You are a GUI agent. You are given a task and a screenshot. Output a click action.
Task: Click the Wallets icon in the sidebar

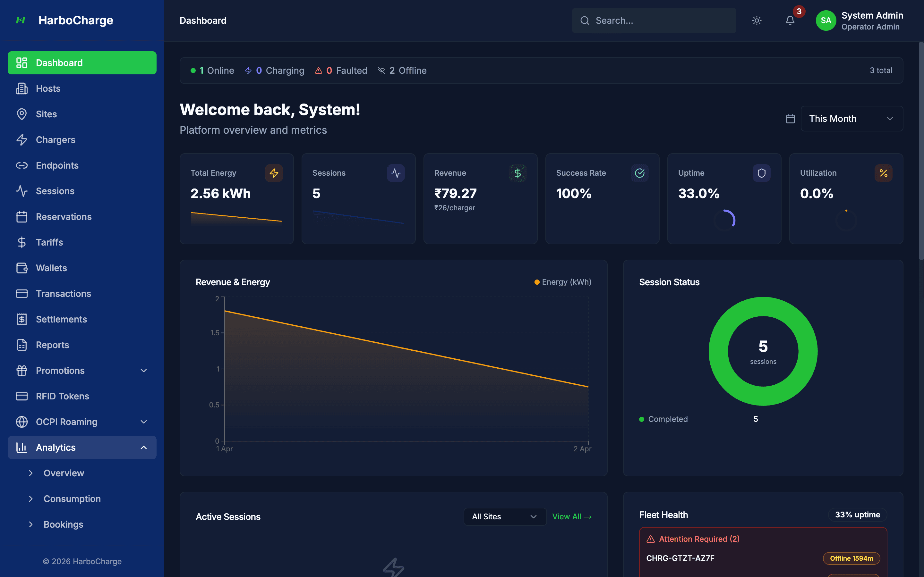[22, 268]
